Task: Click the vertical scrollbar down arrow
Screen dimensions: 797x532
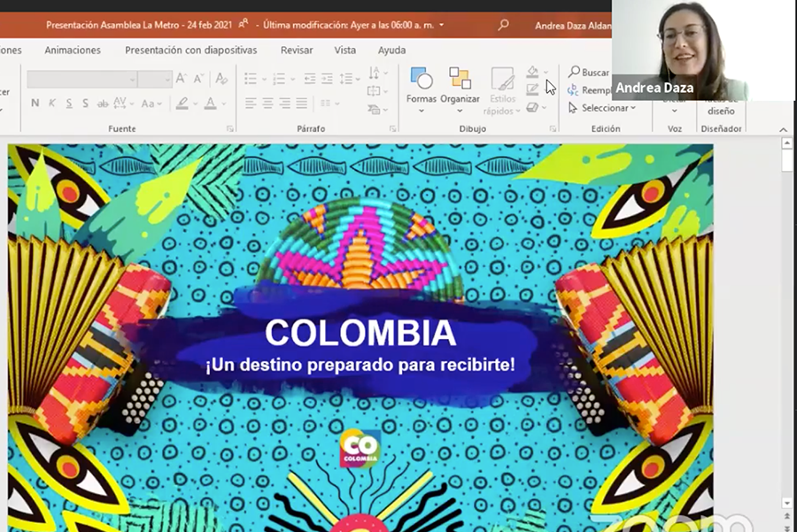Action: [787, 503]
